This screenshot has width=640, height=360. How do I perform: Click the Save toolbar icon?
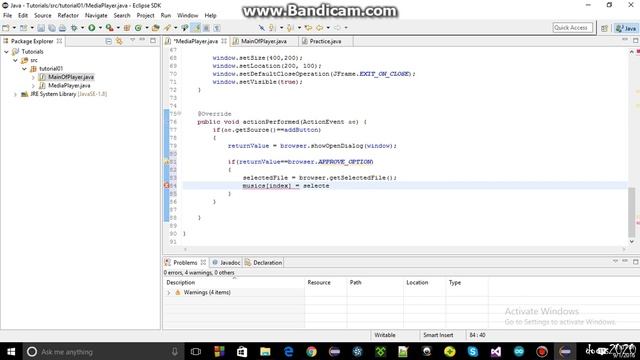[41, 28]
